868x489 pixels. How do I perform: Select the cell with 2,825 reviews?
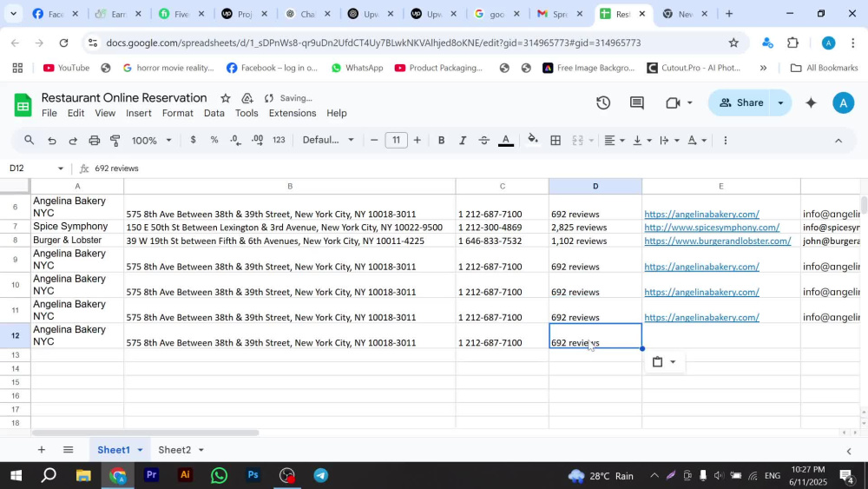[595, 227]
